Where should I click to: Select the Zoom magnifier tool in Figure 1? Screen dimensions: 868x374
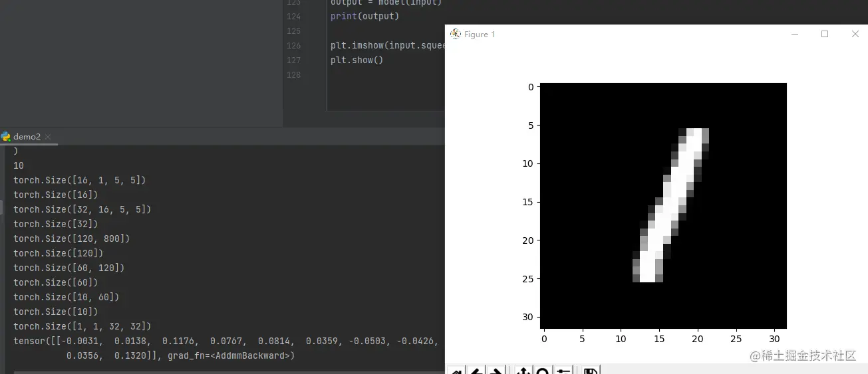[543, 371]
